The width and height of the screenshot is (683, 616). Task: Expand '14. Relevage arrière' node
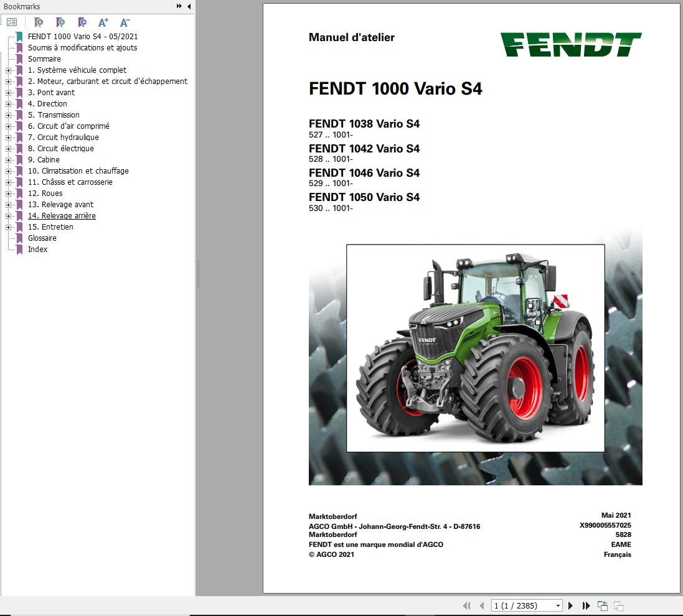point(8,216)
